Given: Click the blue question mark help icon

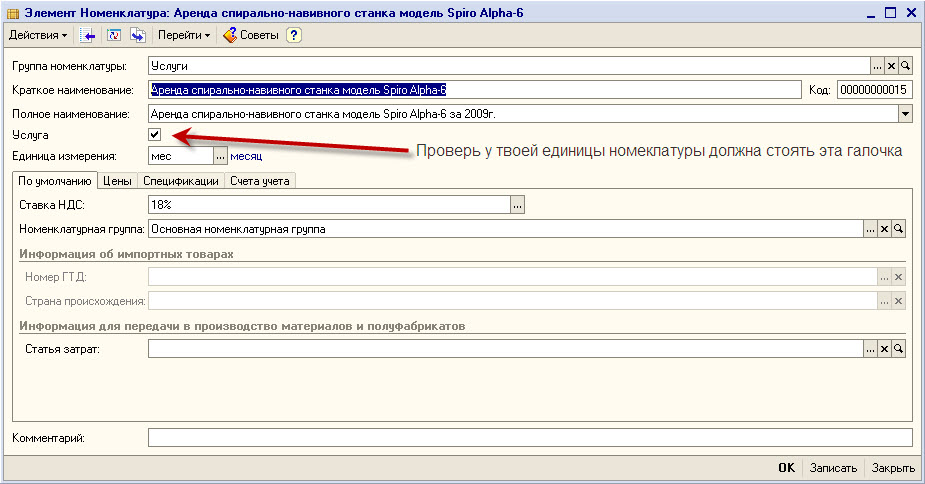Looking at the screenshot, I should click(293, 35).
